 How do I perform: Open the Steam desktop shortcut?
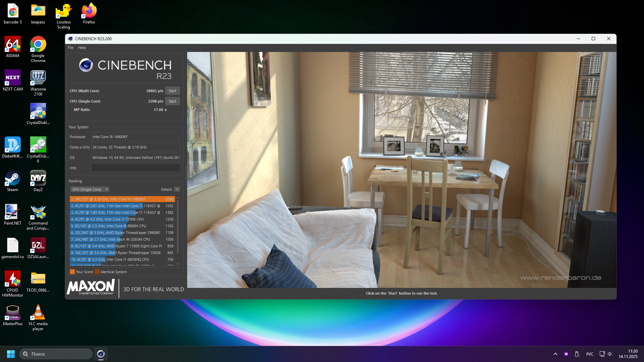tap(12, 179)
